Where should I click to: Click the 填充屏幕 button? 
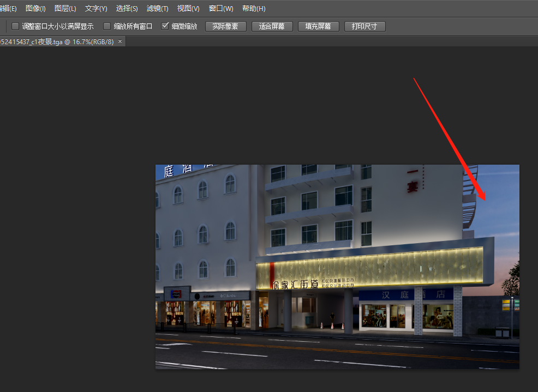pos(318,26)
